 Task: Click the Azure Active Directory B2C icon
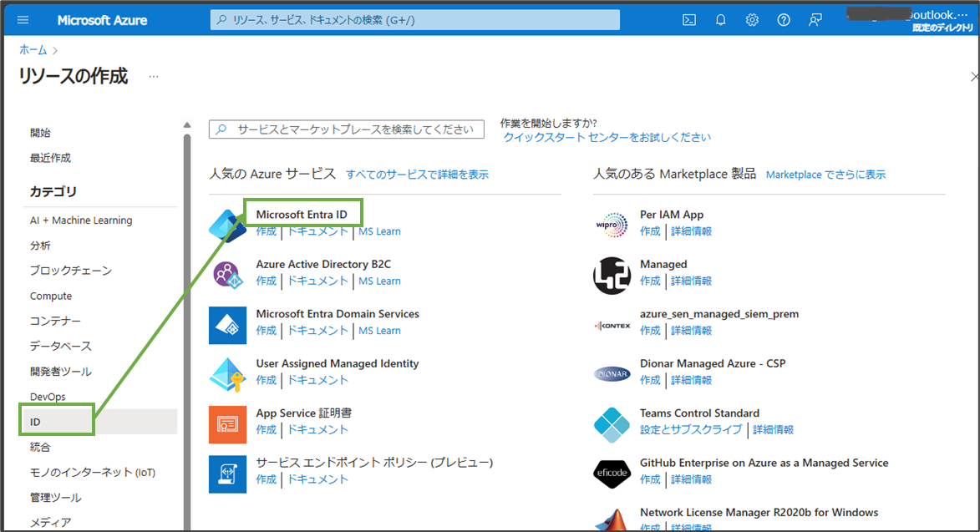click(x=227, y=275)
